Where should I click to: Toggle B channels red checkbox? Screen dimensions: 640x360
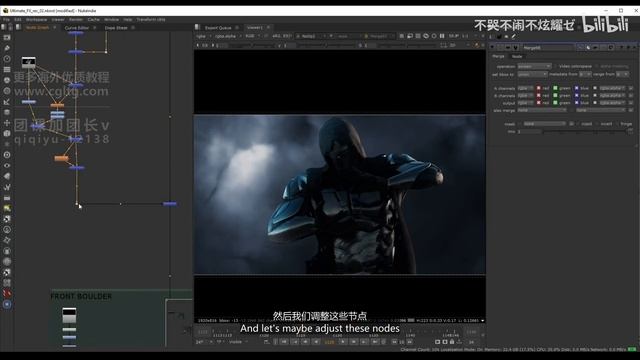538,96
